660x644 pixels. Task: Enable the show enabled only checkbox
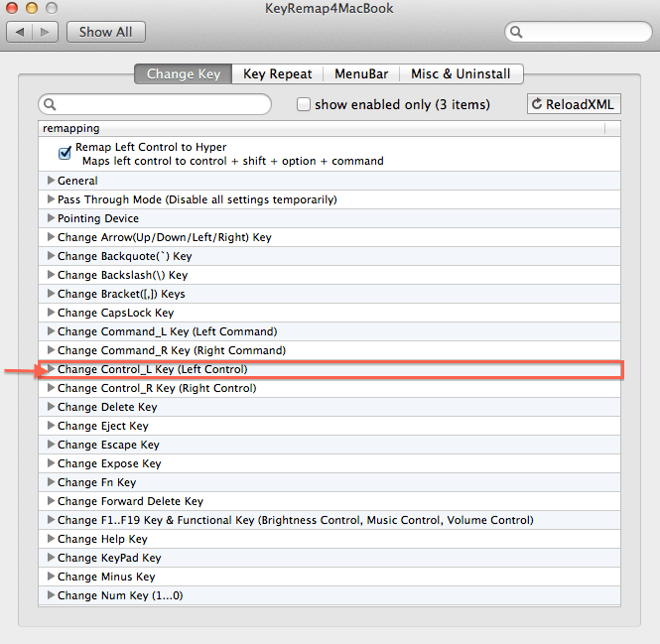(x=305, y=104)
